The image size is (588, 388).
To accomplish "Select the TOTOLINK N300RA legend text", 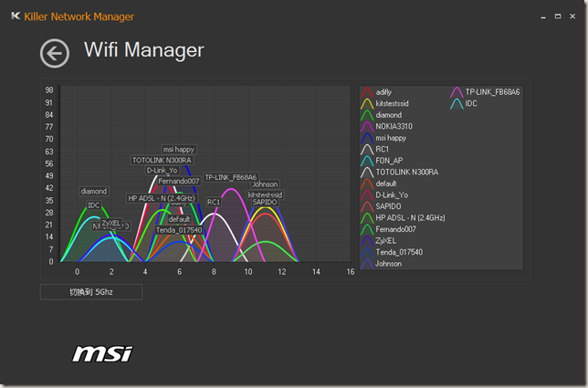I will pyautogui.click(x=407, y=172).
